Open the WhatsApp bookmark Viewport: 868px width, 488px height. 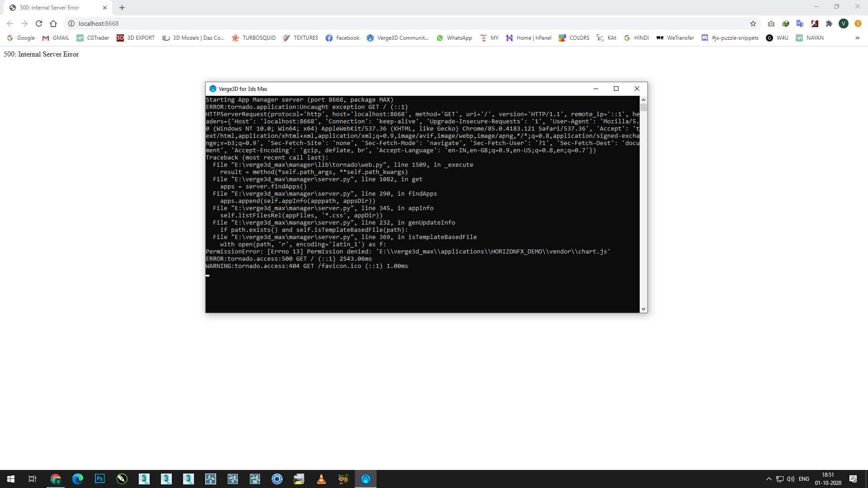click(x=454, y=38)
